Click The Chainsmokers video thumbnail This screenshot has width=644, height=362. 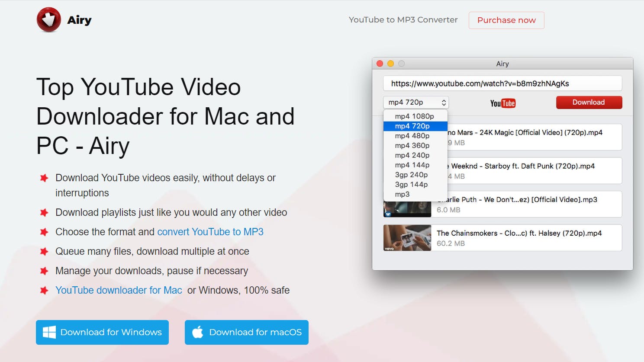(x=407, y=238)
